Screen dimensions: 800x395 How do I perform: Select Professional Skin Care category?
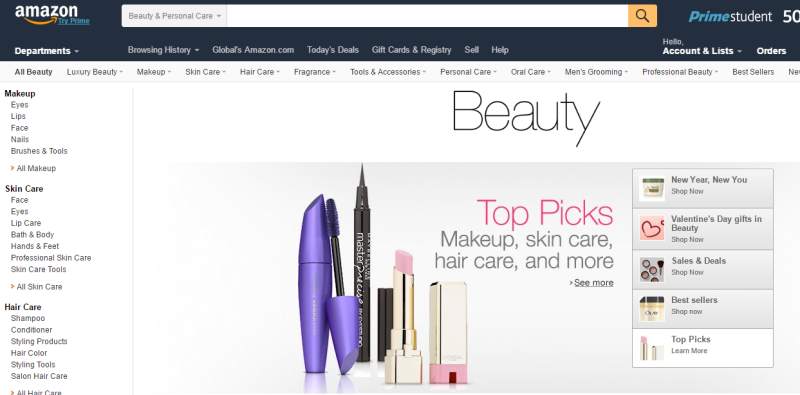51,258
